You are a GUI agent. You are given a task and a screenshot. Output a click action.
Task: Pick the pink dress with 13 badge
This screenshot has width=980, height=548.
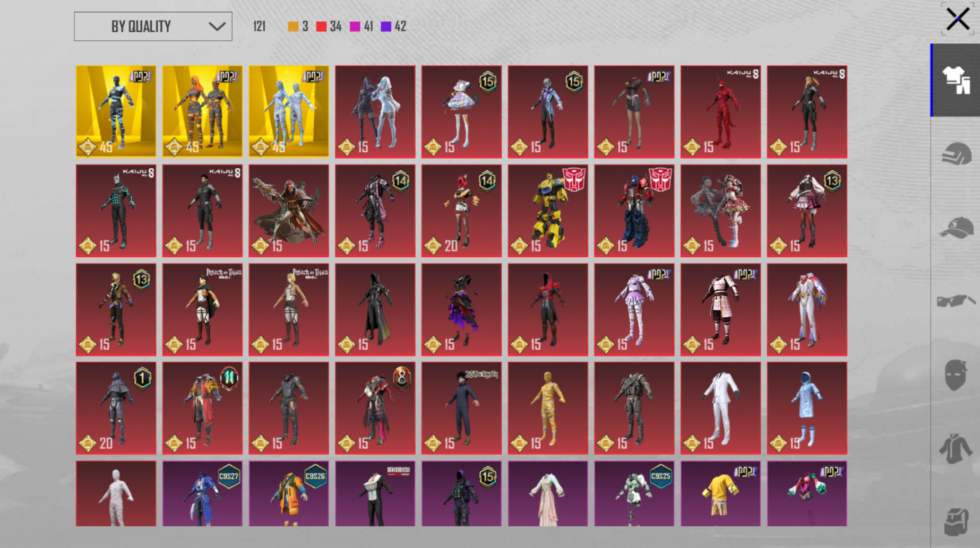pyautogui.click(x=807, y=211)
